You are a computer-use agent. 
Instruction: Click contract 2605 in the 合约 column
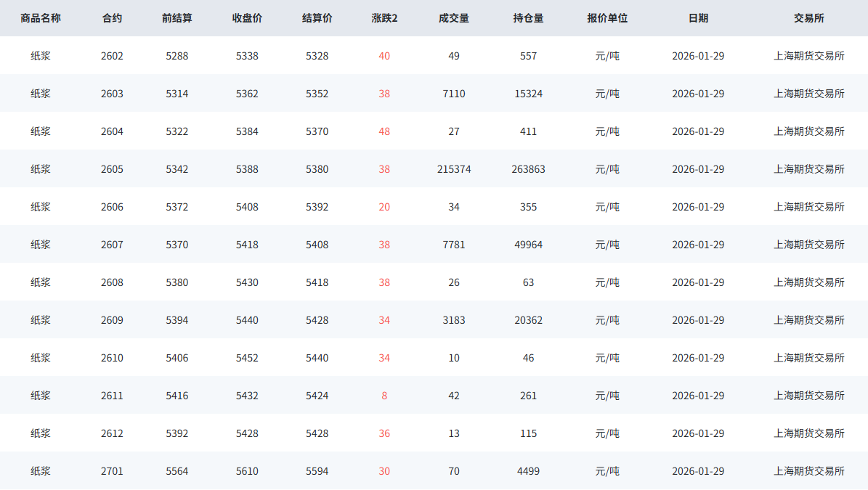(112, 169)
